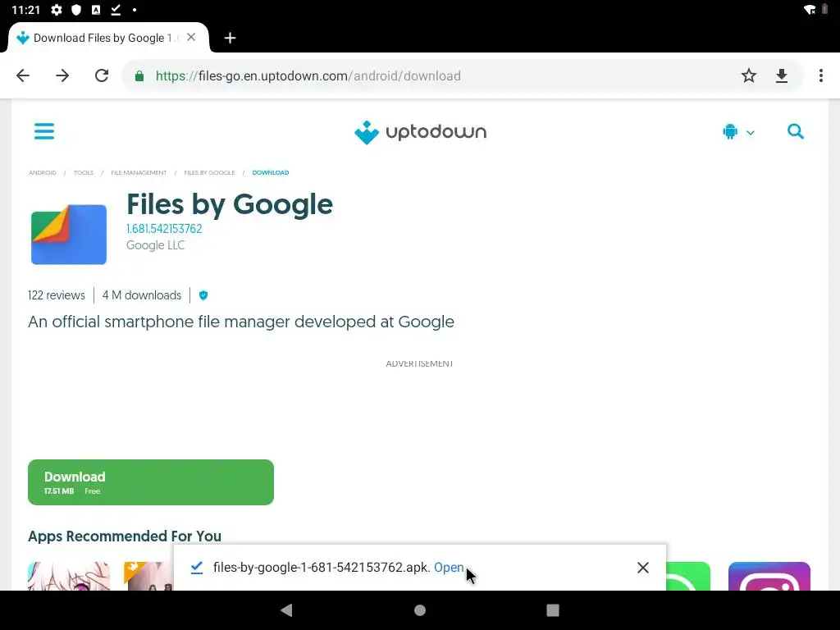Click the Apps Recommended For You heading
The width and height of the screenshot is (840, 630).
click(125, 536)
